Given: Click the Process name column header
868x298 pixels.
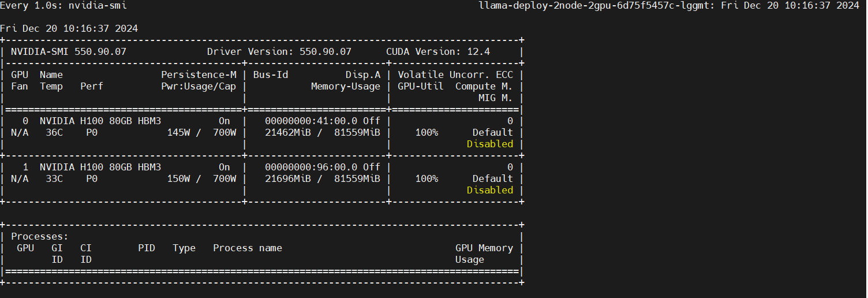Looking at the screenshot, I should [247, 248].
